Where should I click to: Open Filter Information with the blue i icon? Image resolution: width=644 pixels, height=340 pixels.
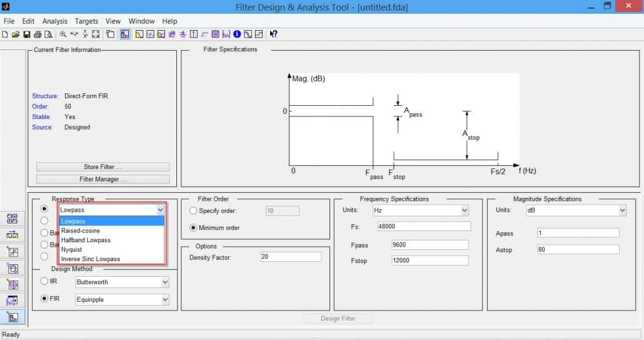(x=237, y=34)
